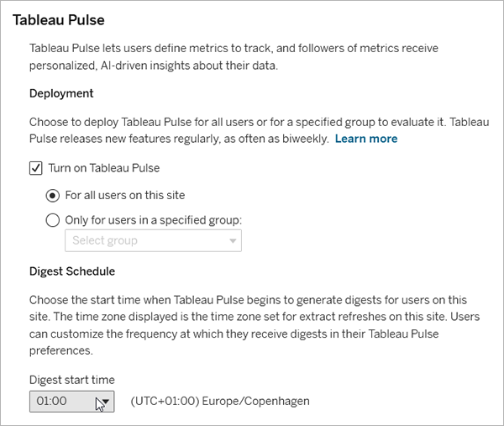Viewport: 504px width, 426px height.
Task: Uncheck the Turn on Tableau Pulse checkbox
Action: [36, 168]
